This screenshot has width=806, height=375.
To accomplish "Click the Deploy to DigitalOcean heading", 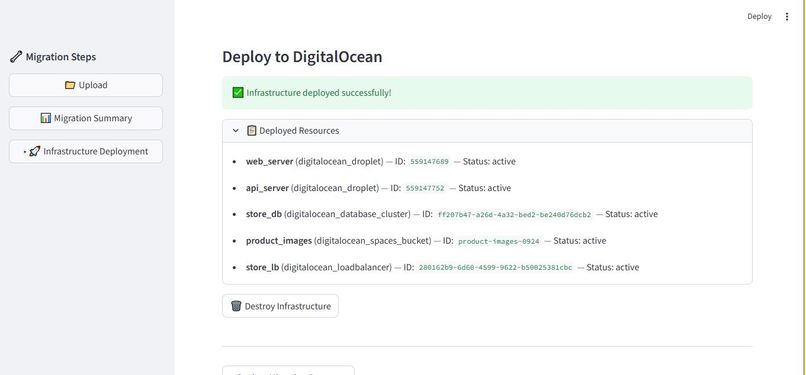I will pyautogui.click(x=302, y=57).
